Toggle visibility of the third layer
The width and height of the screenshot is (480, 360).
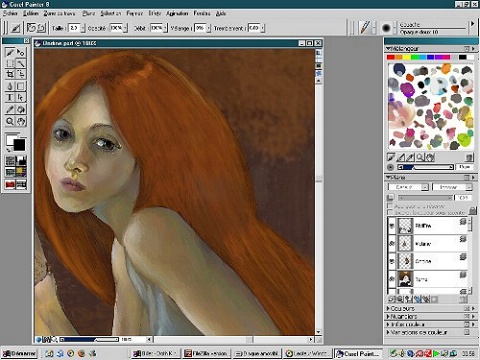392,261
